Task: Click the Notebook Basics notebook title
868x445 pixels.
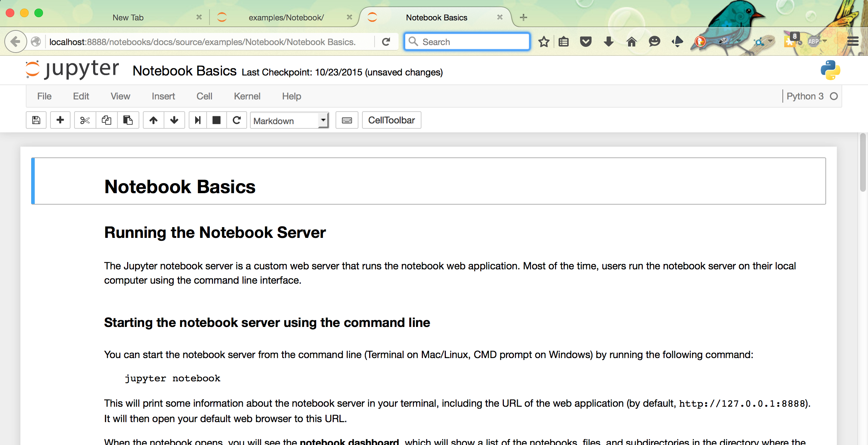Action: [184, 71]
